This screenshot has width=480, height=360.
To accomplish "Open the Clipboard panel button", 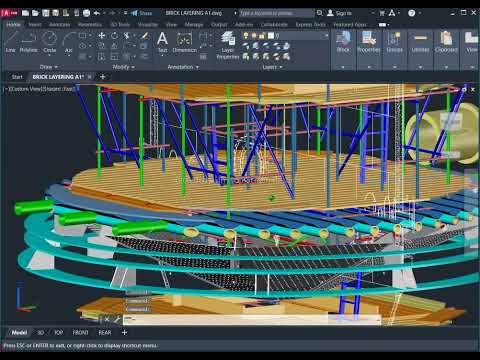I will (x=446, y=42).
